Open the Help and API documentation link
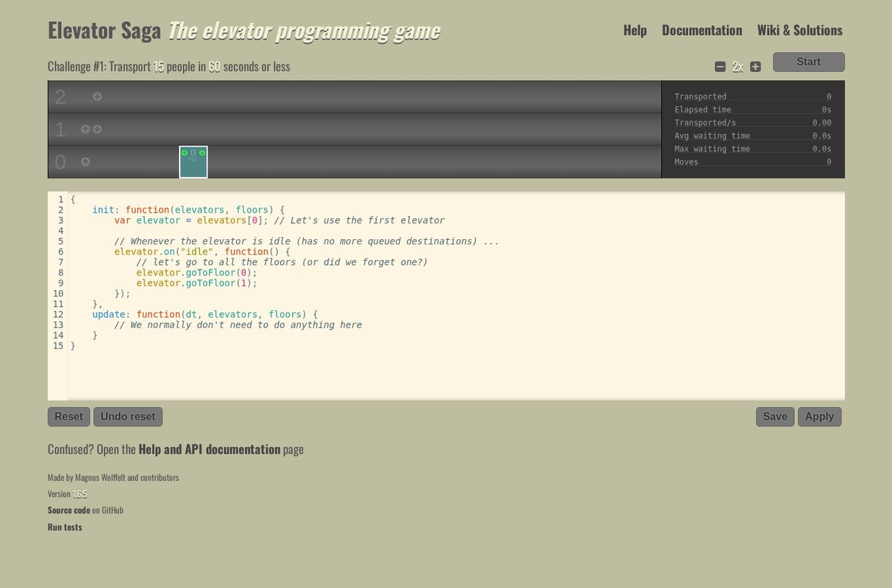This screenshot has width=892, height=588. [209, 449]
